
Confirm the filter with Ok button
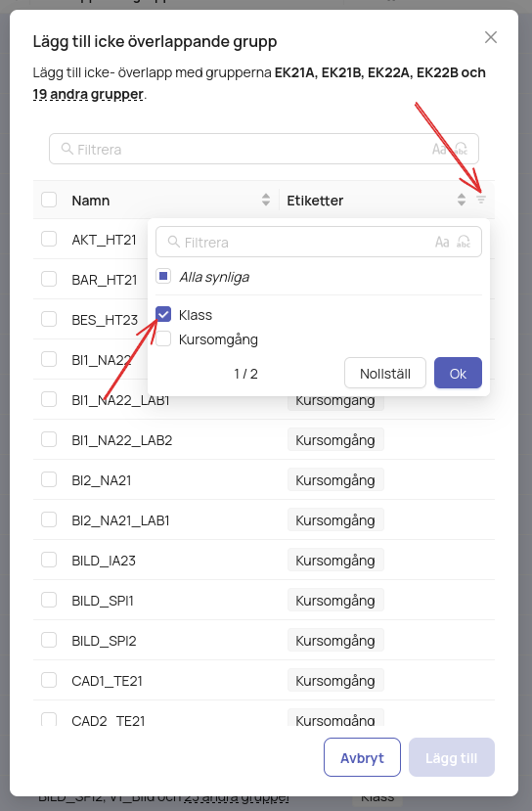(458, 373)
